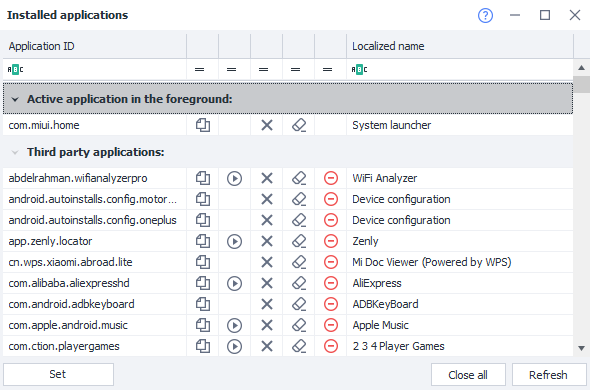Sort by Application ID column header
This screenshot has width=590, height=390.
pyautogui.click(x=94, y=46)
